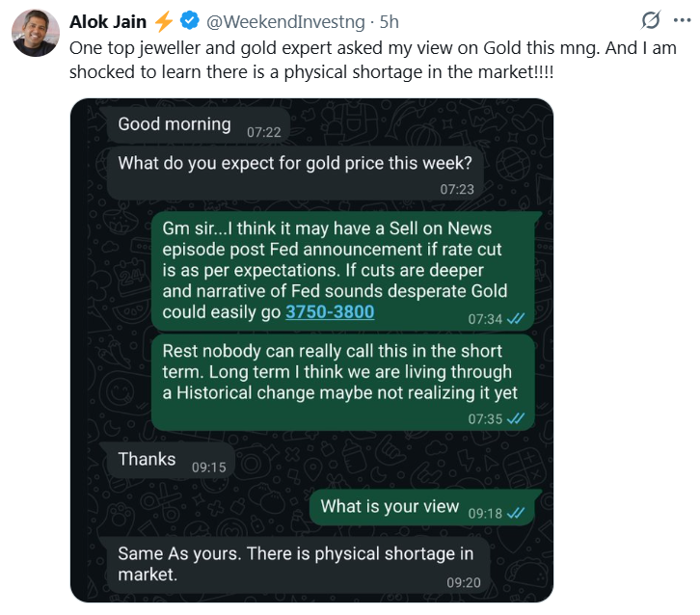Click the tweet text about physical shortage
The image size is (700, 615).
click(373, 60)
